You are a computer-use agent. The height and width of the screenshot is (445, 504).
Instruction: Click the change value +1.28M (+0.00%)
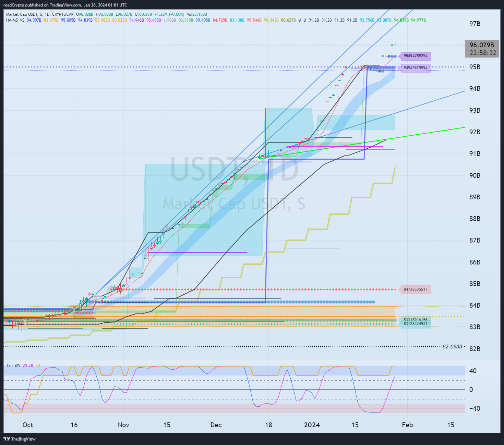169,14
